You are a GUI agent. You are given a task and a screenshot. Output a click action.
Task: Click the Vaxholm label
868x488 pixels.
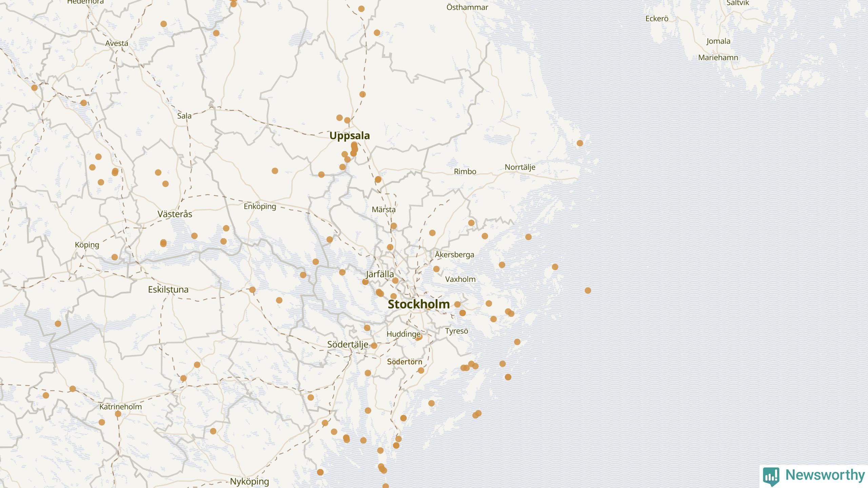tap(460, 279)
